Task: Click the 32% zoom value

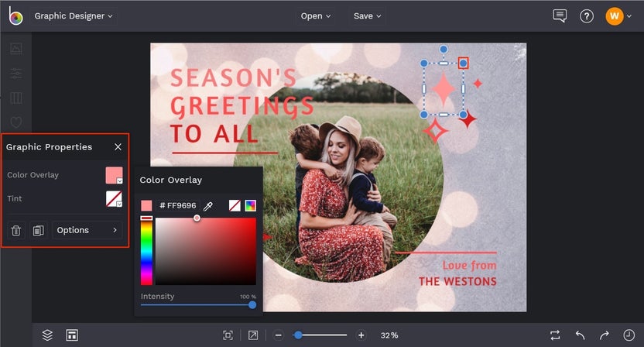Action: click(389, 335)
